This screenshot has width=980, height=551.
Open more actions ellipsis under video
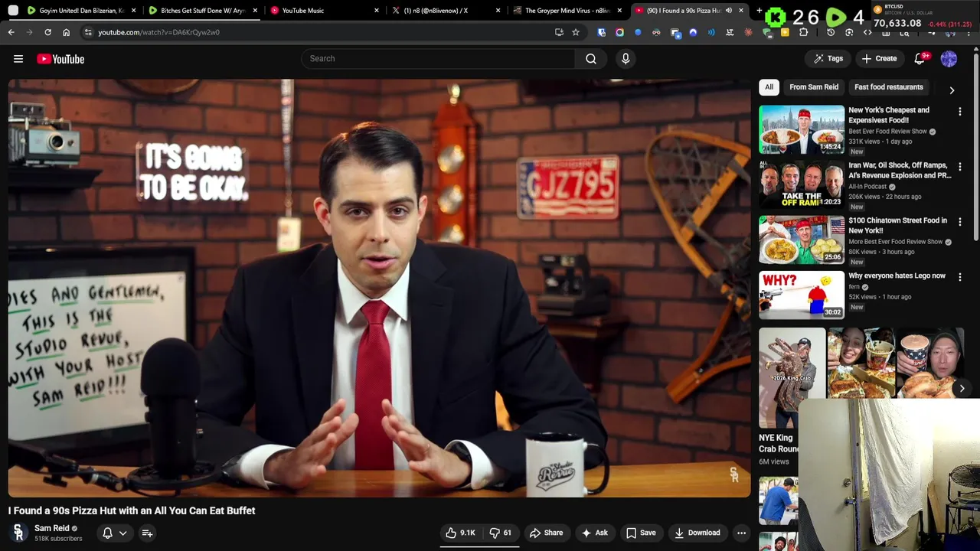741,533
